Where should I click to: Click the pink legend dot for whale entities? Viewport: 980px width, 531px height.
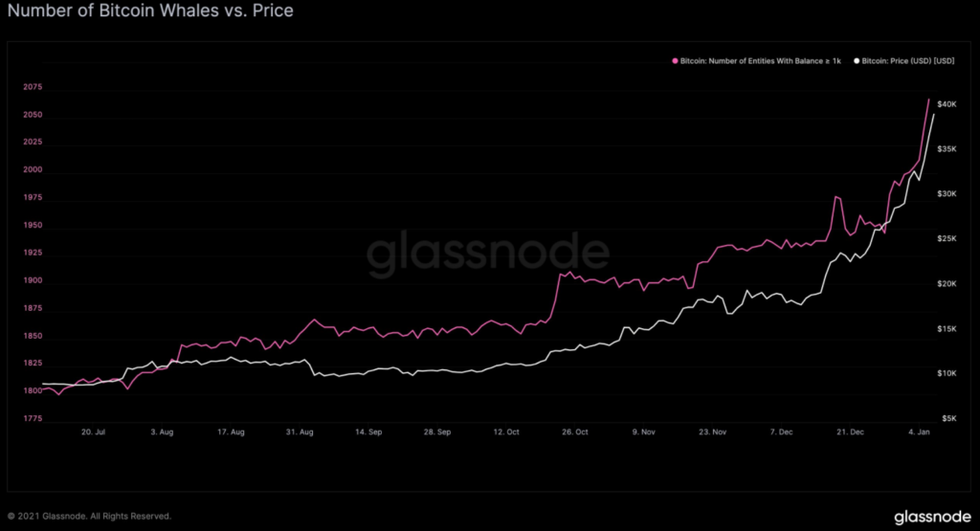675,59
